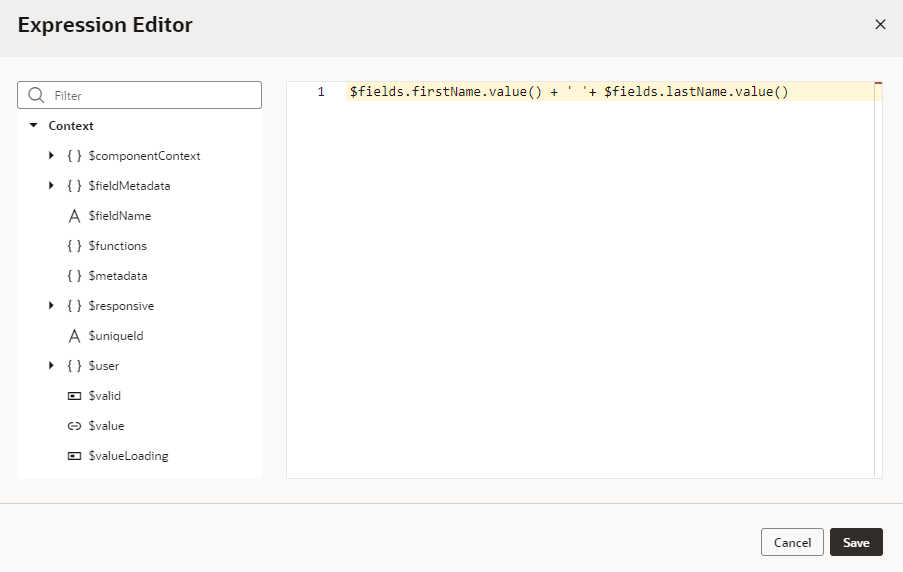Click the search magnifier icon in Filter
The image size is (903, 572).
37,96
